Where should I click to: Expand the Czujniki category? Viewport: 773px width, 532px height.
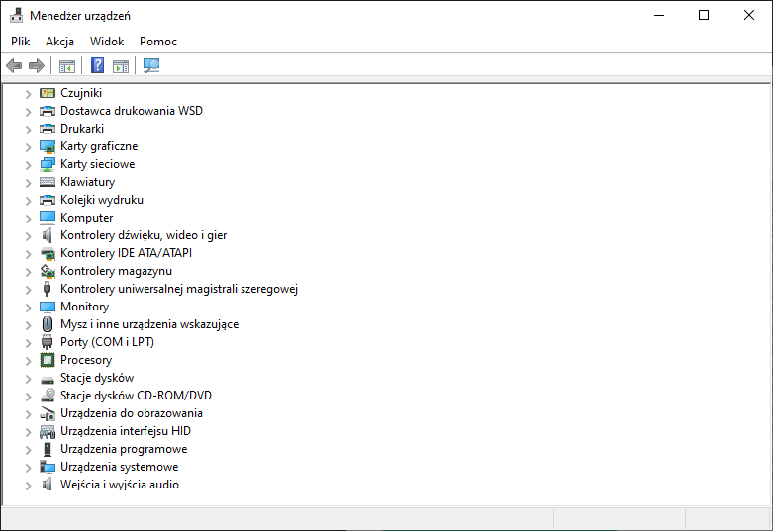(28, 94)
